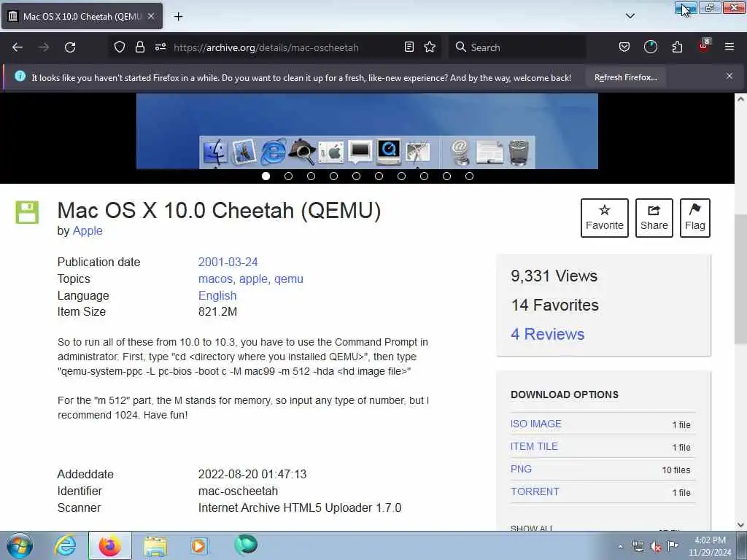Click the Mac OS X dock screenshot image

coord(367,131)
